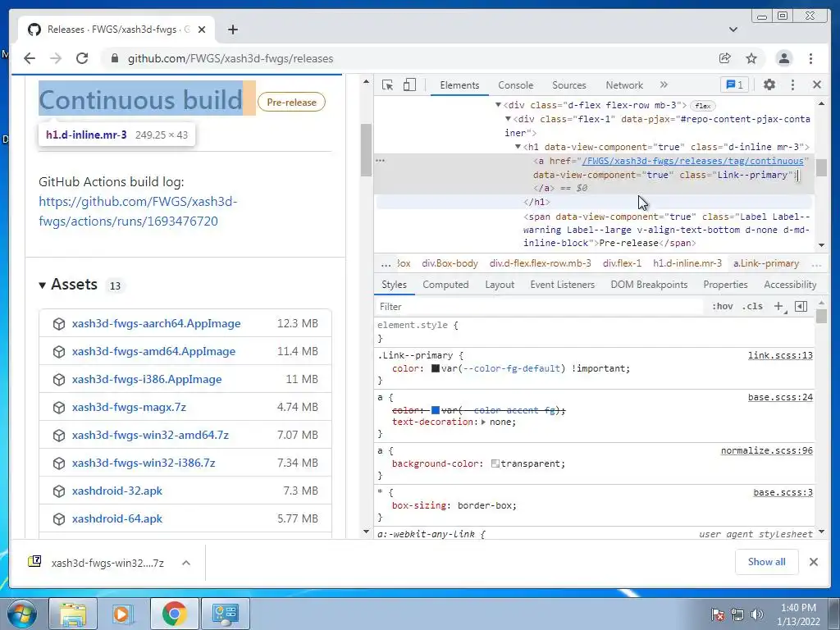Activate the inspect element picker icon
The height and width of the screenshot is (630, 840).
(x=387, y=84)
